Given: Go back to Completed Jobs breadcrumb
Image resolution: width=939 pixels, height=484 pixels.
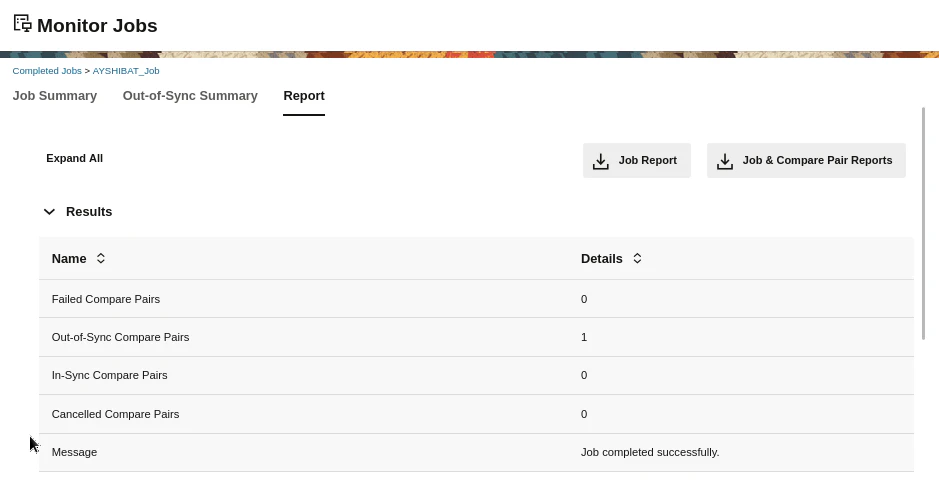Looking at the screenshot, I should click(47, 71).
